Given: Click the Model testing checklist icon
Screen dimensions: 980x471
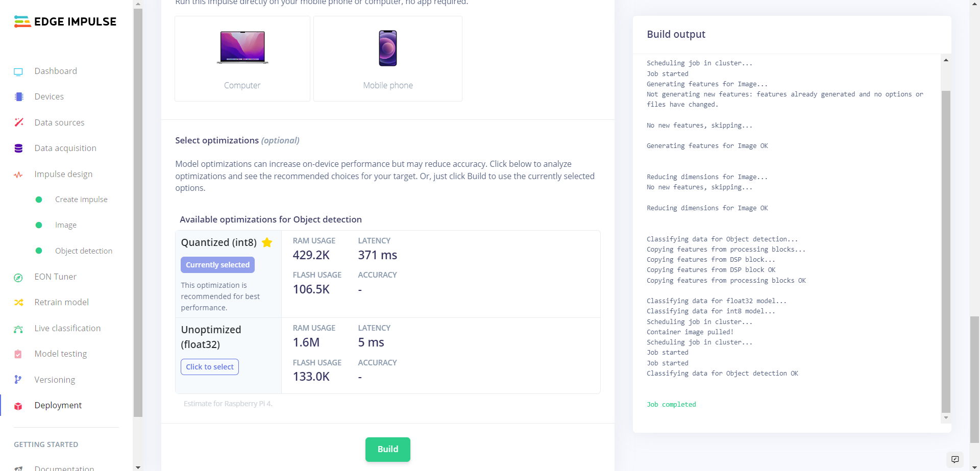Looking at the screenshot, I should [18, 354].
